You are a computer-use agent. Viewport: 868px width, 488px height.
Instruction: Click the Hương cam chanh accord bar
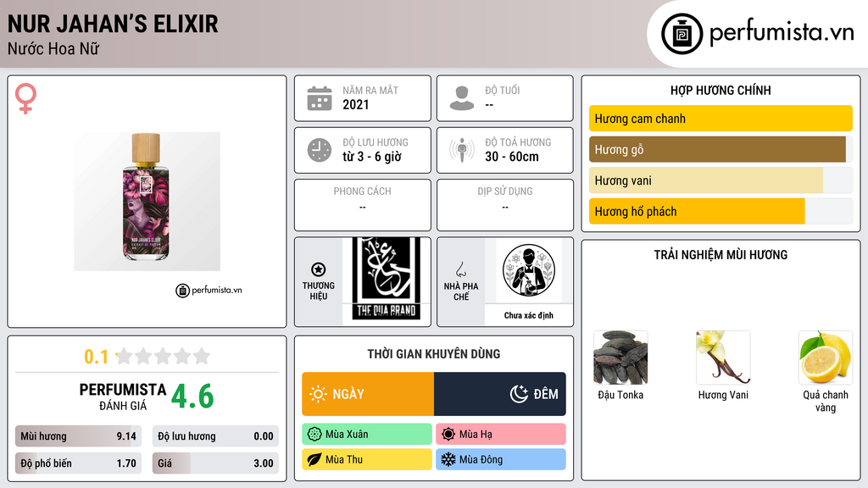click(x=721, y=119)
